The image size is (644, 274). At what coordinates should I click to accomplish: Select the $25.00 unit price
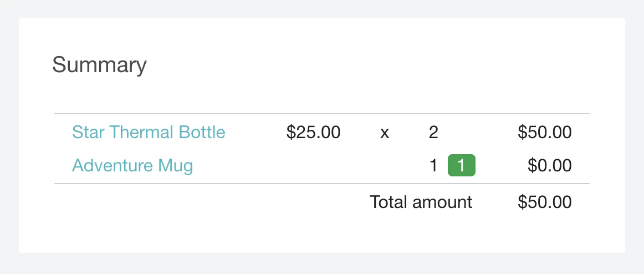(x=313, y=133)
